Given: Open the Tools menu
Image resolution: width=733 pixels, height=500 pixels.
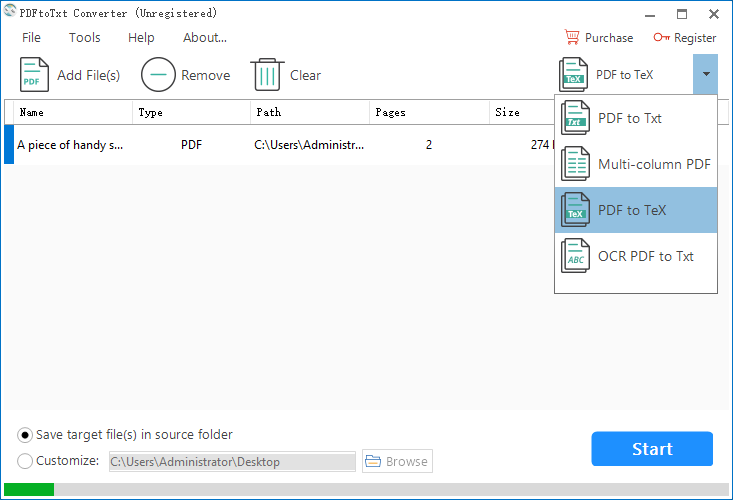Looking at the screenshot, I should pos(85,37).
